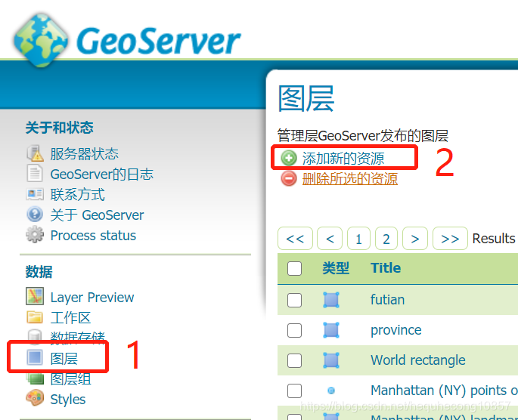This screenshot has height=420, width=518.
Task: Click the polygon type icon for province
Action: pos(331,330)
